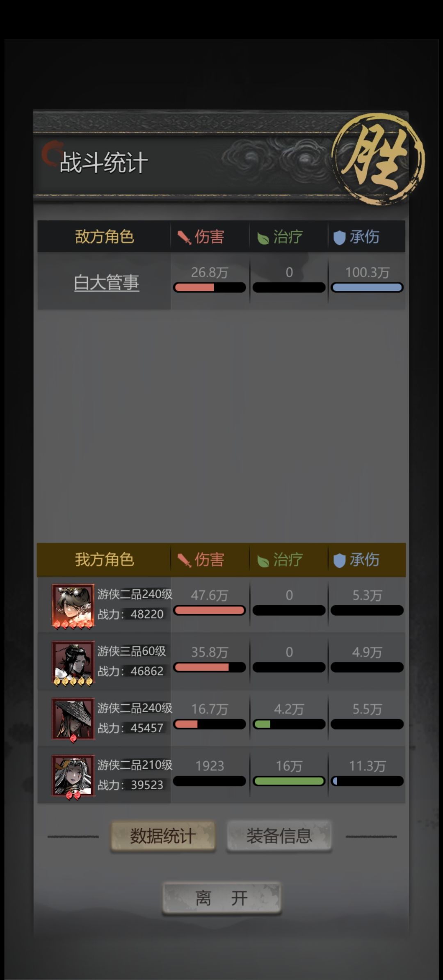
Task: Click the red sword damage icon in enemy header
Action: [x=184, y=237]
